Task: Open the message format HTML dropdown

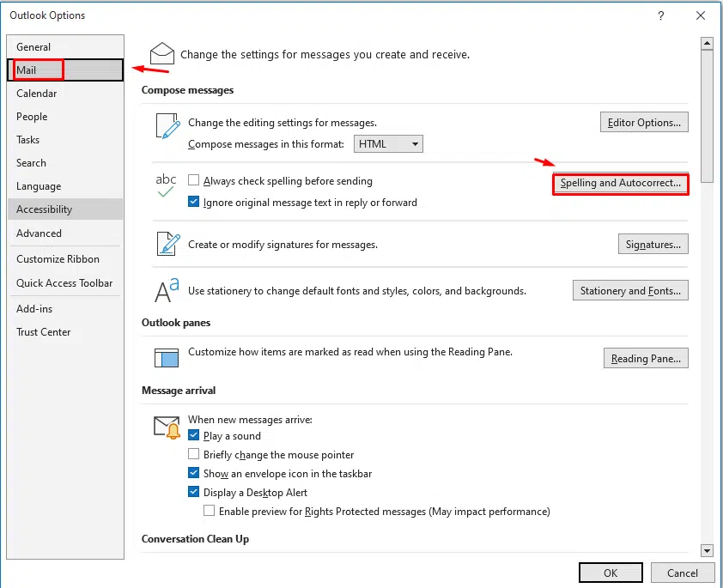Action: point(388,143)
